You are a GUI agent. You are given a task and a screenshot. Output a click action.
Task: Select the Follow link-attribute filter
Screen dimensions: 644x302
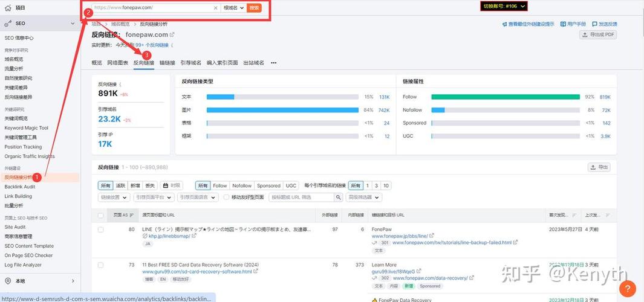click(220, 185)
